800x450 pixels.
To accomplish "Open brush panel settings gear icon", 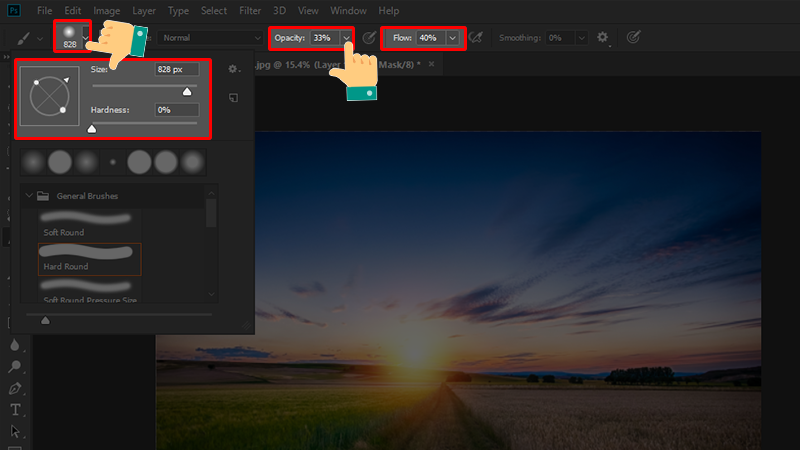I will (x=233, y=69).
